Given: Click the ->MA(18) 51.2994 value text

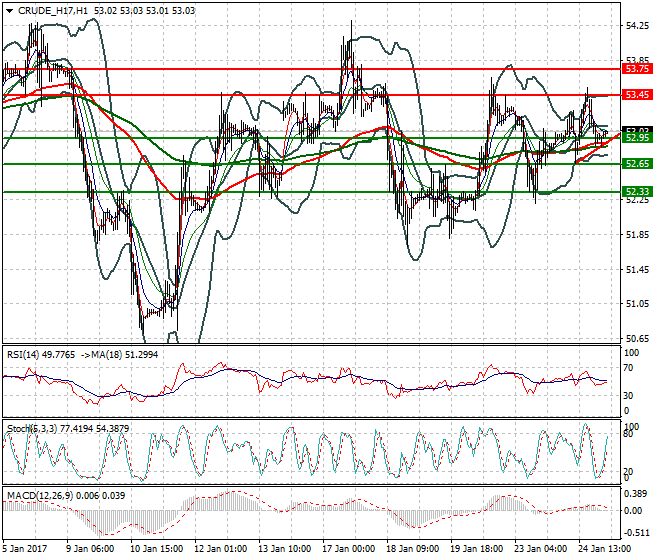Looking at the screenshot, I should click(x=120, y=355).
